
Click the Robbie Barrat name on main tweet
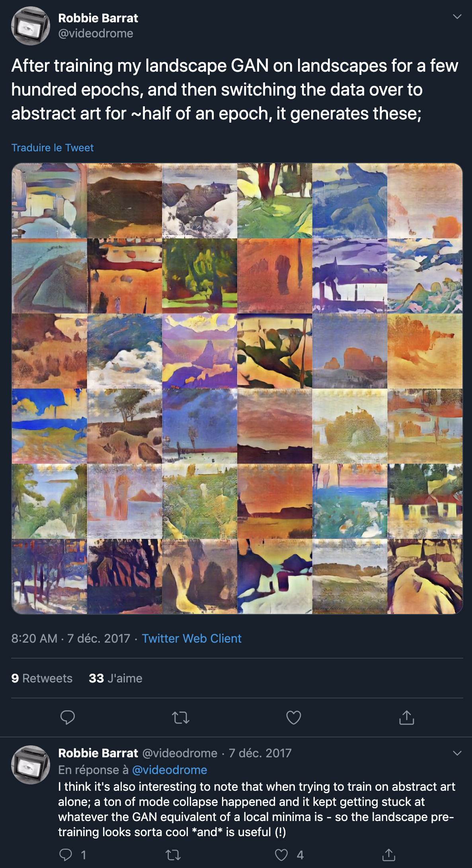(x=98, y=18)
